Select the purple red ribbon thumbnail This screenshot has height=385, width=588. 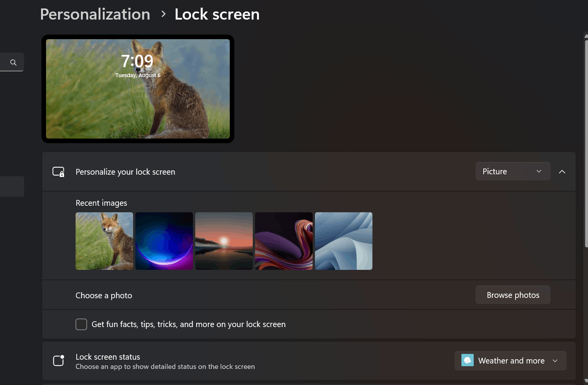[284, 241]
